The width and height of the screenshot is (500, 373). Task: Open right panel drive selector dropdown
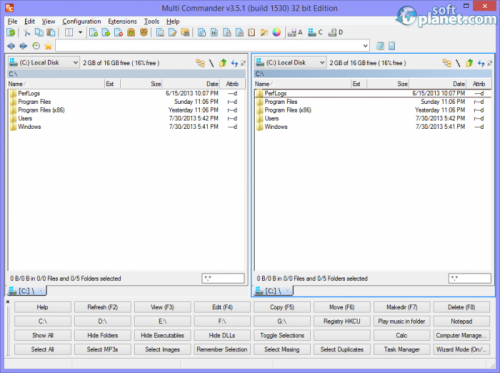coord(290,63)
